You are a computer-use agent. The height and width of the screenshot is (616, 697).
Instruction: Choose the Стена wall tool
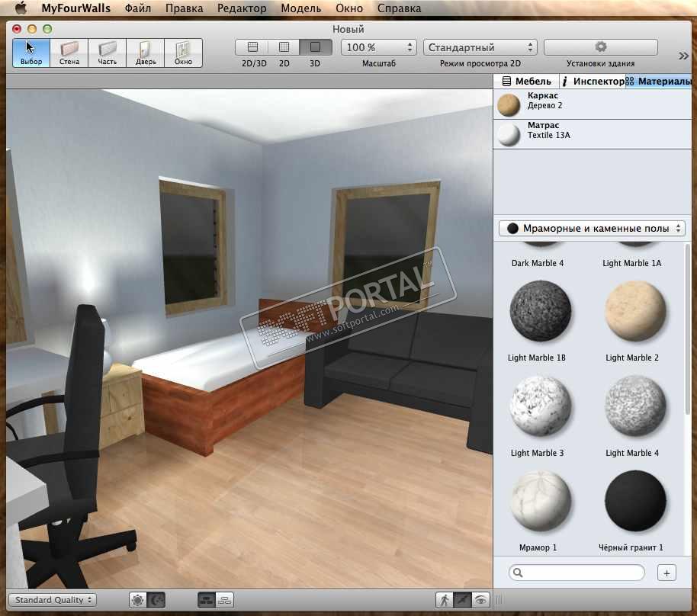pyautogui.click(x=69, y=53)
